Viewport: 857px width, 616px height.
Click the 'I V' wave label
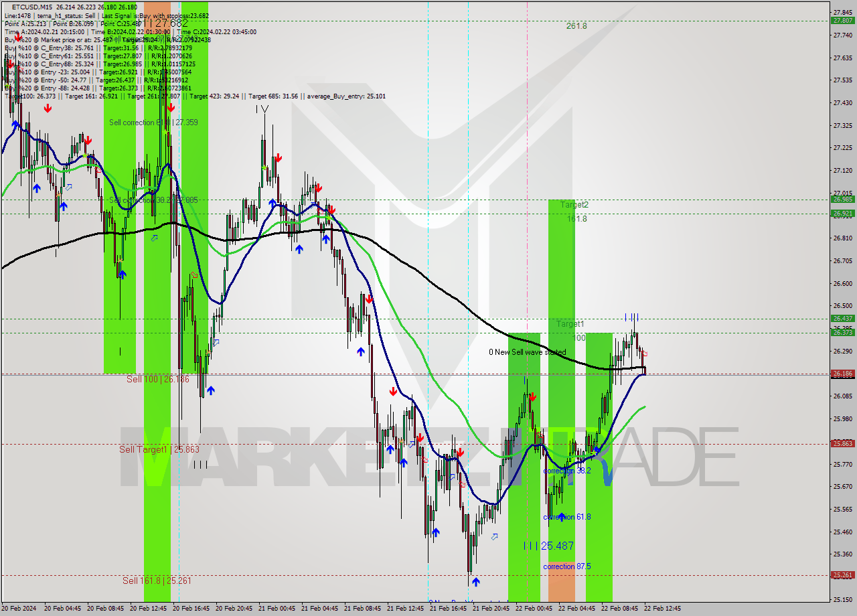click(262, 108)
